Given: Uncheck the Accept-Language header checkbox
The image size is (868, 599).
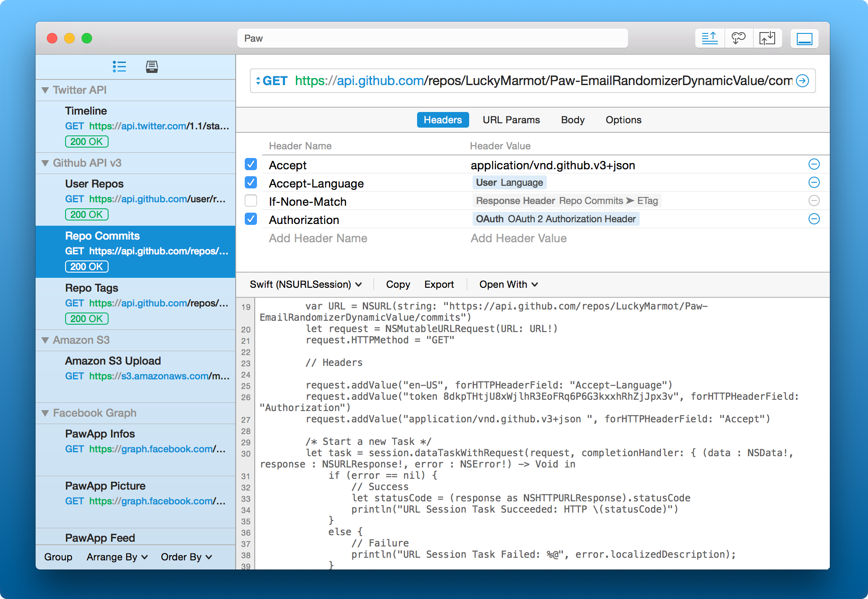Looking at the screenshot, I should [x=251, y=182].
